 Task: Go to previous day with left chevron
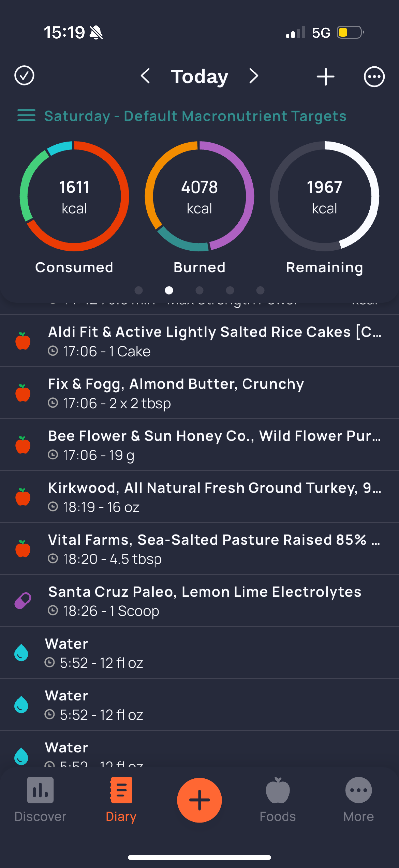coord(145,76)
